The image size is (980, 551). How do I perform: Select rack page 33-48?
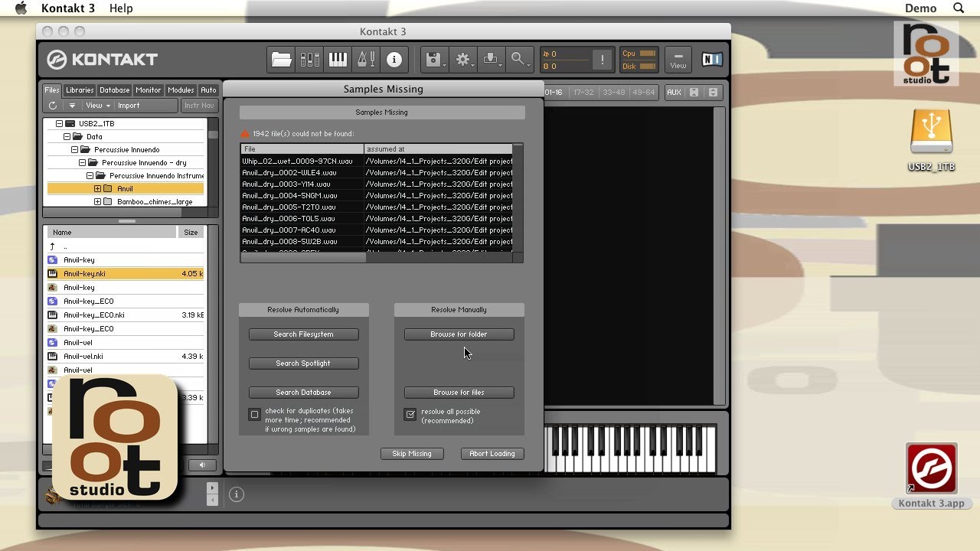coord(613,93)
